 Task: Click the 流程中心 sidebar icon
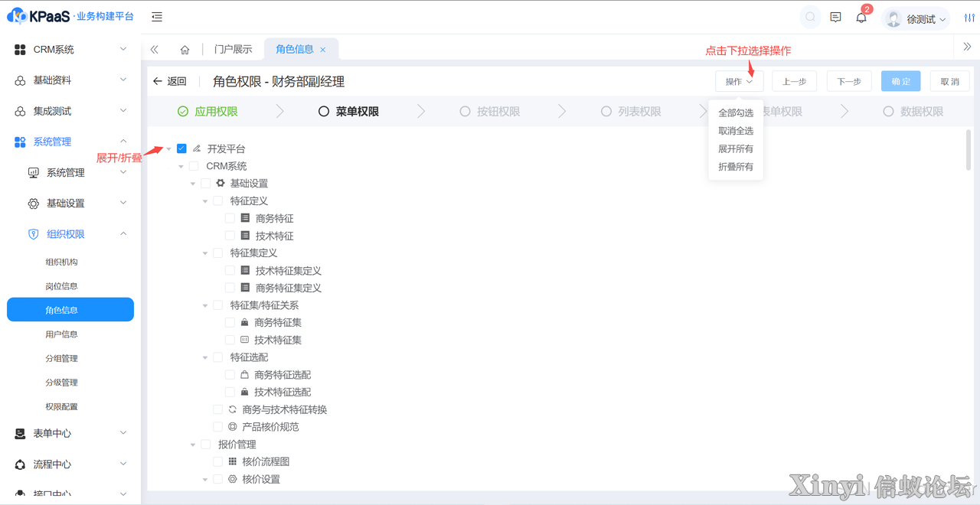21,464
